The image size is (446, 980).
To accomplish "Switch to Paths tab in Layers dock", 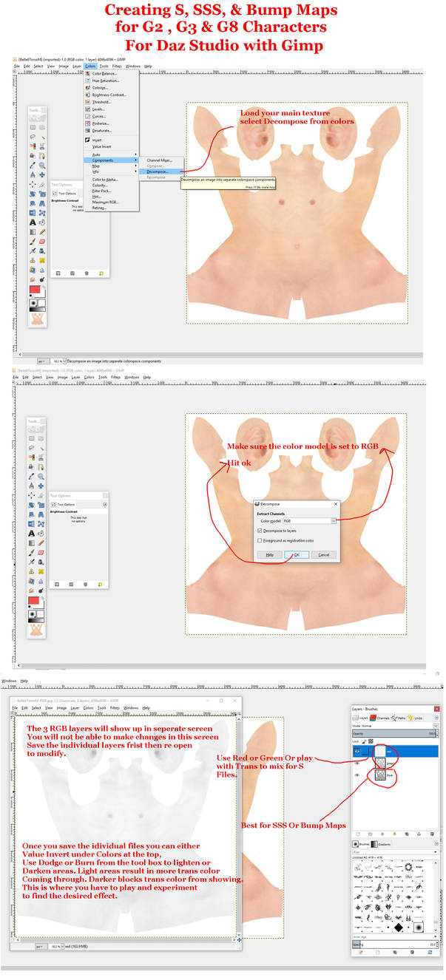I will (x=398, y=718).
